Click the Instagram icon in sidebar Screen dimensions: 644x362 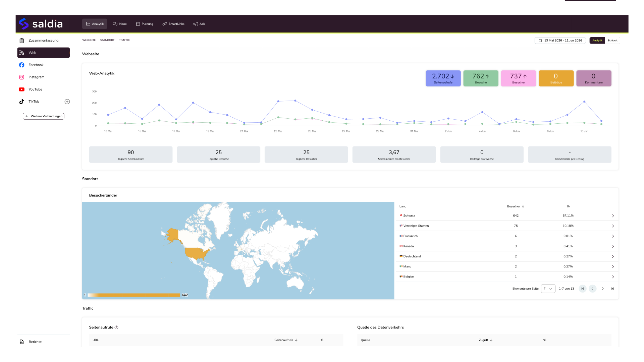[x=22, y=77]
